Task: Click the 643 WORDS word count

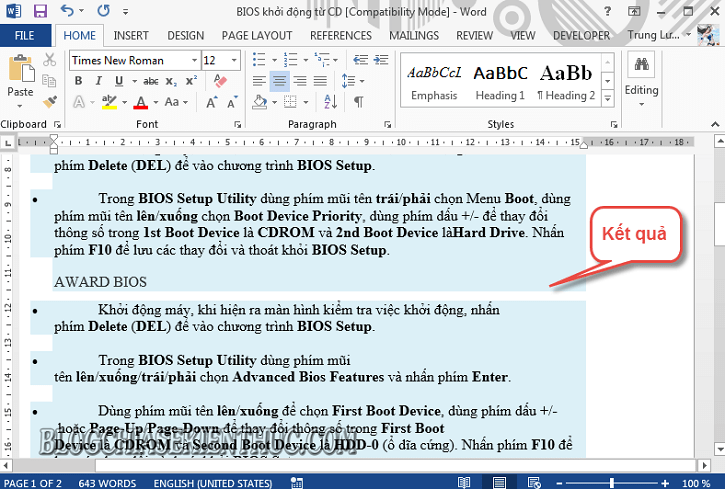Action: 107,483
